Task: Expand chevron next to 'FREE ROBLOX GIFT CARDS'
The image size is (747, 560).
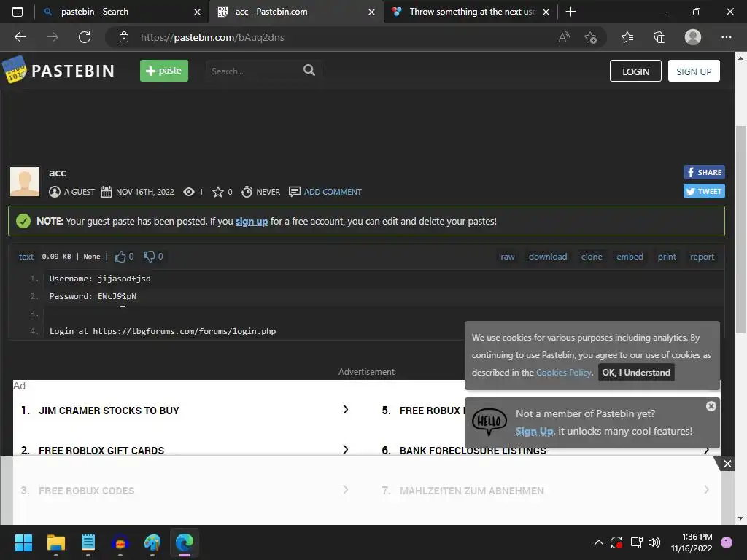Action: coord(345,449)
